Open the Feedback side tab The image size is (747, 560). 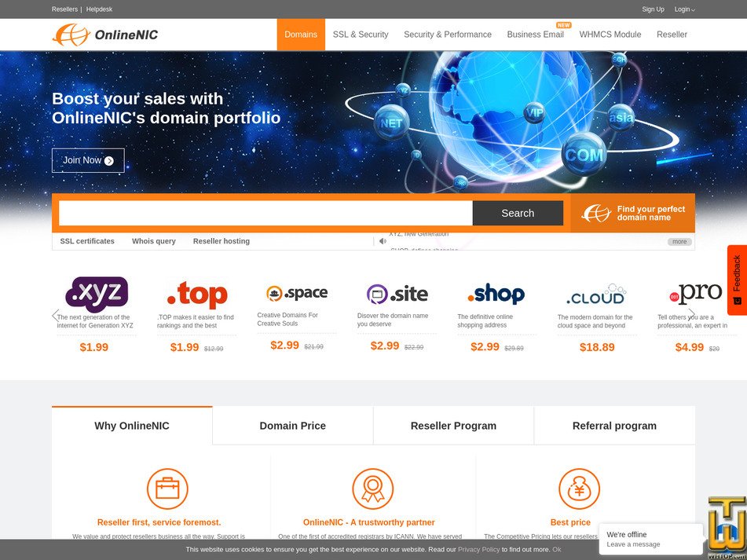point(737,280)
